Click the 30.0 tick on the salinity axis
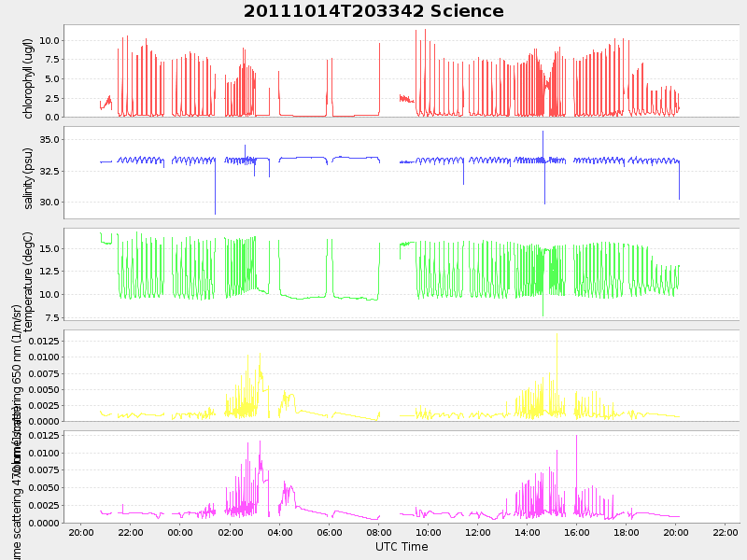Viewport: 747px width, 560px height. (x=49, y=203)
